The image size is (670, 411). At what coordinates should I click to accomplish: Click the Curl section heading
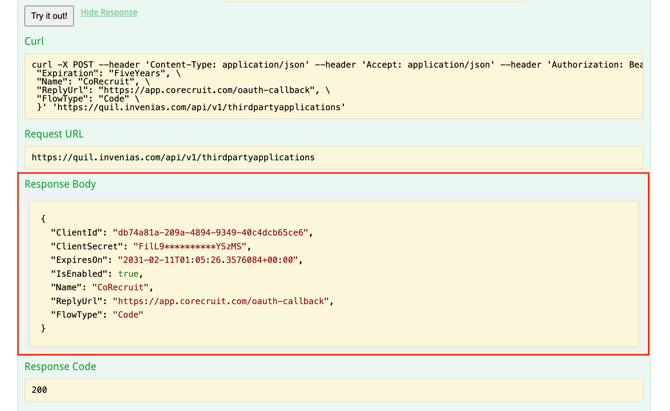(x=34, y=42)
